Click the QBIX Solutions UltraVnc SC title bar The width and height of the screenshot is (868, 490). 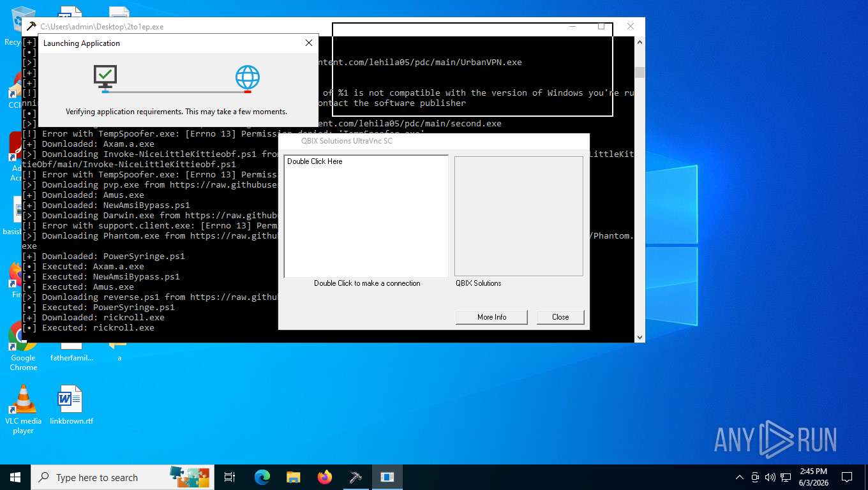434,140
